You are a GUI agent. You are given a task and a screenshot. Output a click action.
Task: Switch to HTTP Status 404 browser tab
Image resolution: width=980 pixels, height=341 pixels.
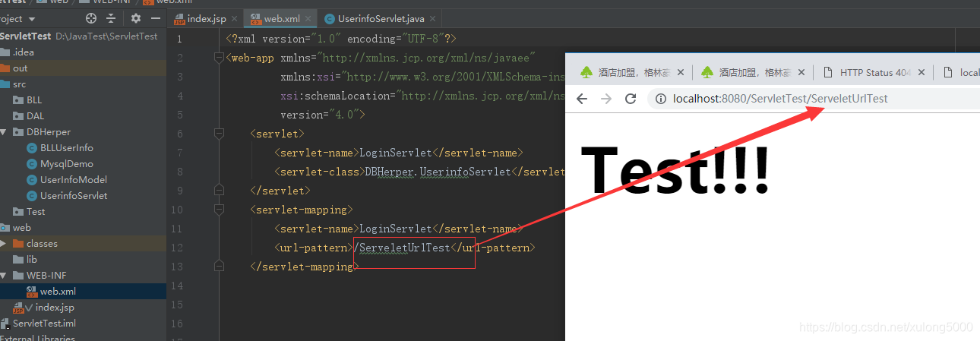click(874, 72)
